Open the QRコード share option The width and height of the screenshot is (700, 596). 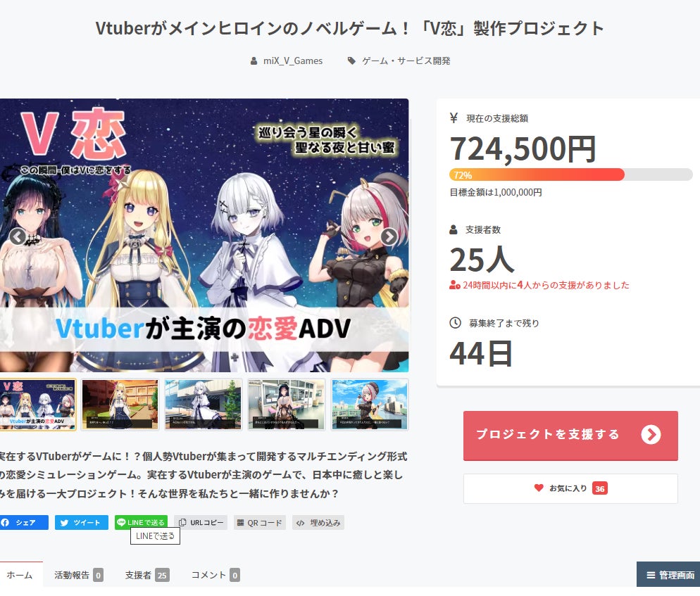[260, 522]
